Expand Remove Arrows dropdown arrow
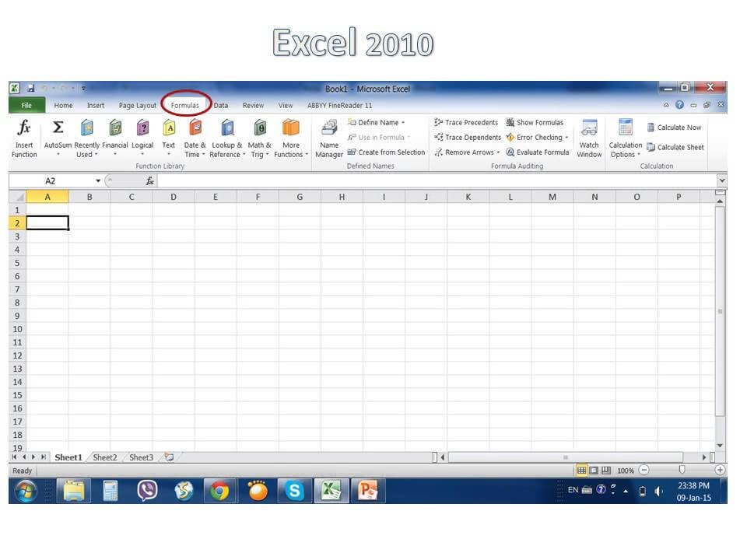Screen dimensions: 747x560 [x=498, y=152]
